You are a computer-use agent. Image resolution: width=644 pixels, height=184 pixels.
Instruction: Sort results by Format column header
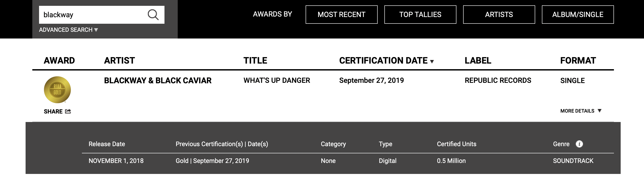pos(578,60)
